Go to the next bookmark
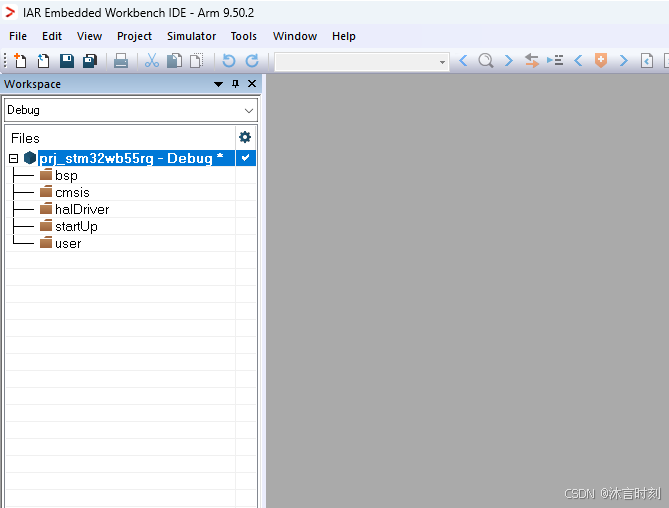 623,61
